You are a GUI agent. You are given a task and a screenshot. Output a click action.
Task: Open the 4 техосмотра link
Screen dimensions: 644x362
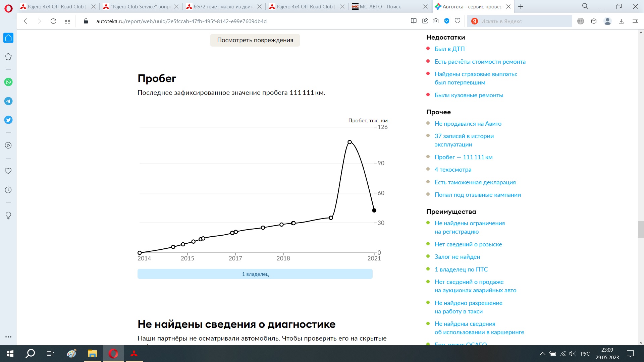(x=453, y=170)
